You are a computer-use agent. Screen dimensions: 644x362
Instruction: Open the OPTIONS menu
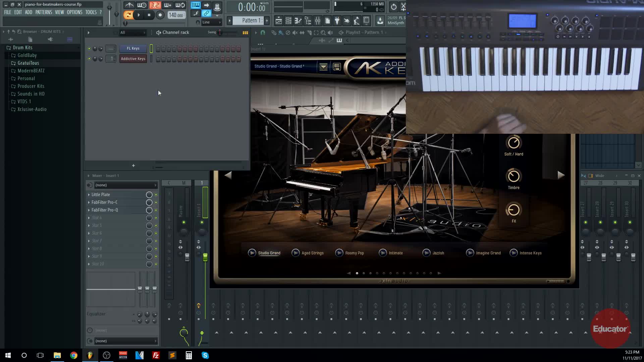point(74,12)
